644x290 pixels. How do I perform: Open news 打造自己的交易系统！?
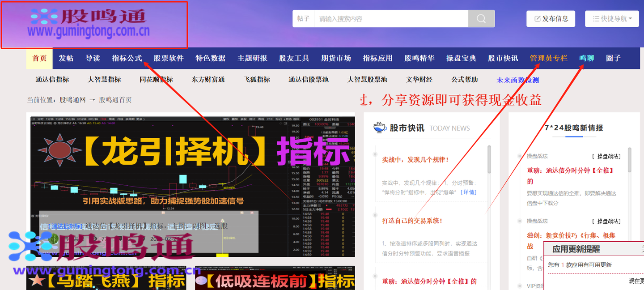pos(412,221)
